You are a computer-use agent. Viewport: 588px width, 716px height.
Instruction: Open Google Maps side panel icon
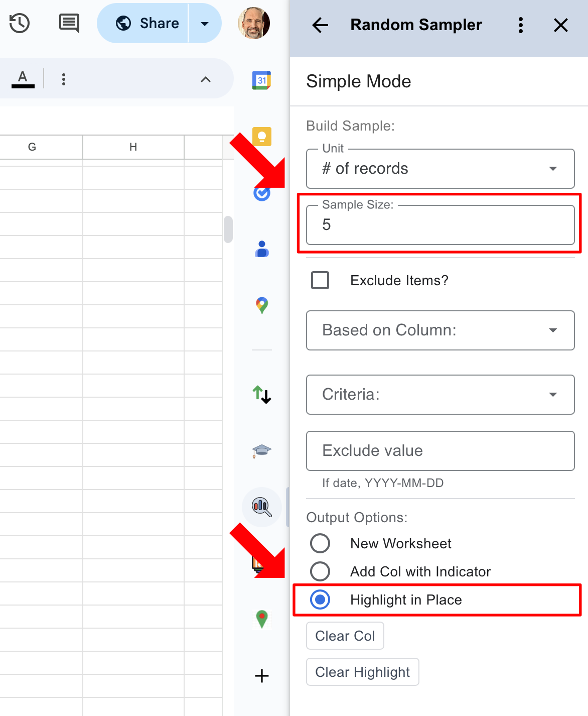coord(261,305)
